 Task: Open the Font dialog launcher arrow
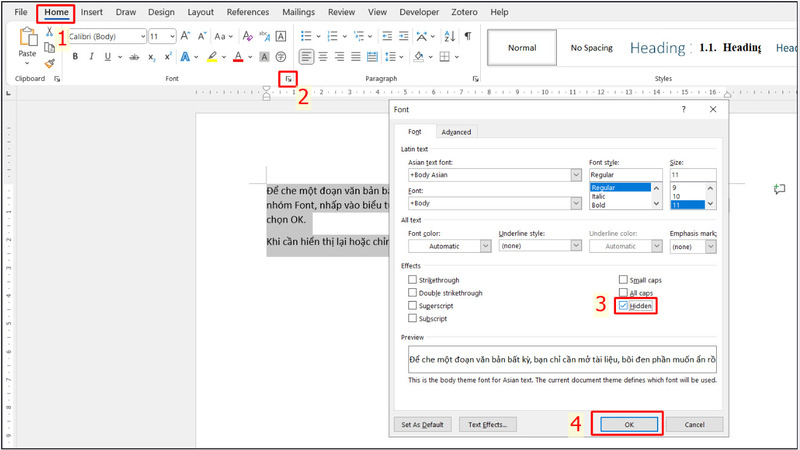(x=288, y=78)
